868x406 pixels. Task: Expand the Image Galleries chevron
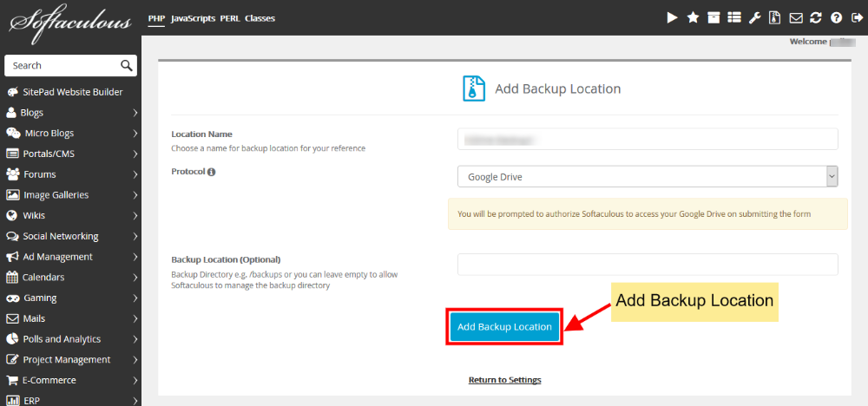click(135, 195)
